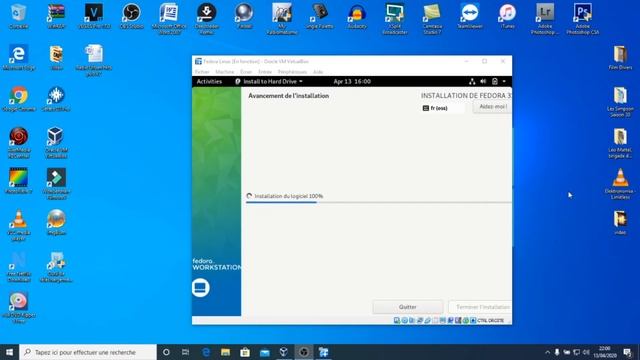Click installation progress bar

click(x=379, y=202)
